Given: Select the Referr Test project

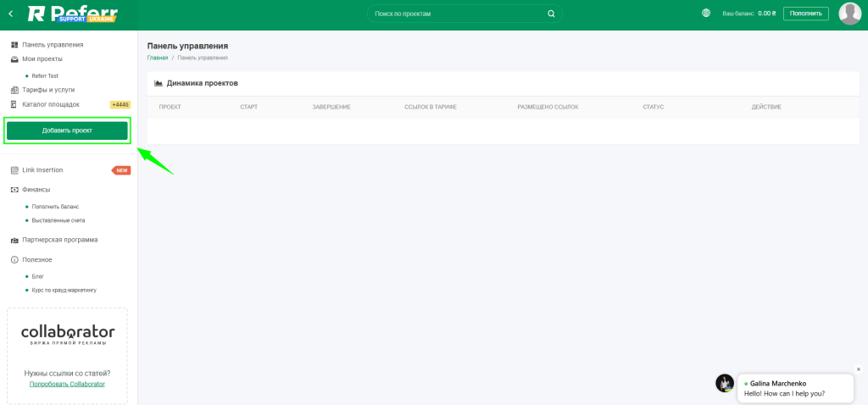Looking at the screenshot, I should pyautogui.click(x=45, y=75).
